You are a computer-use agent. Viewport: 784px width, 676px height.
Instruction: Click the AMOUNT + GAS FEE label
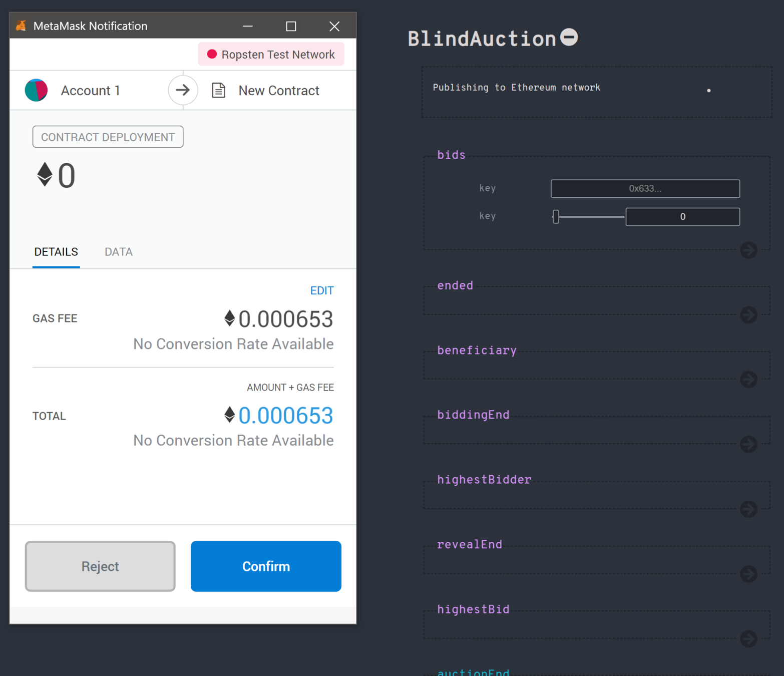pos(290,388)
